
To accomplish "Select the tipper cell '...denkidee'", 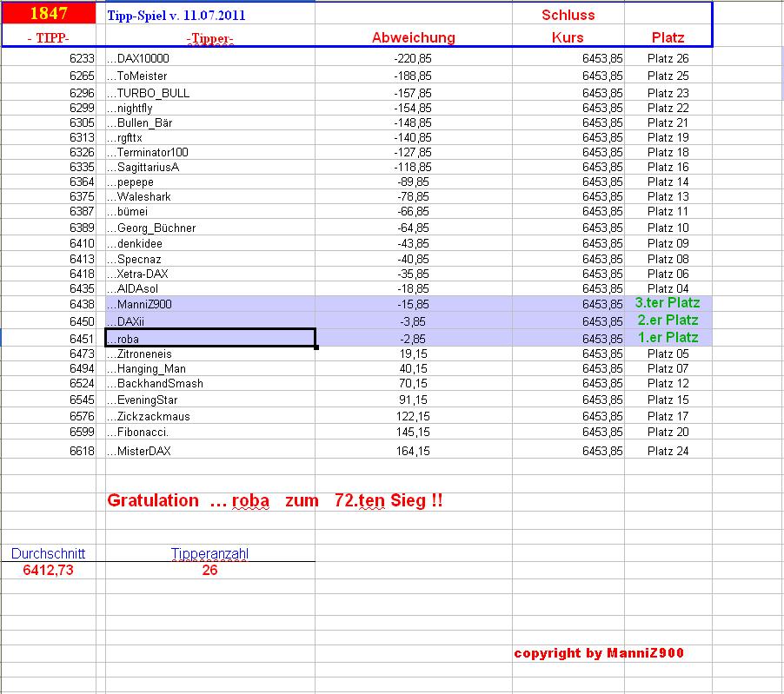I will click(x=210, y=243).
